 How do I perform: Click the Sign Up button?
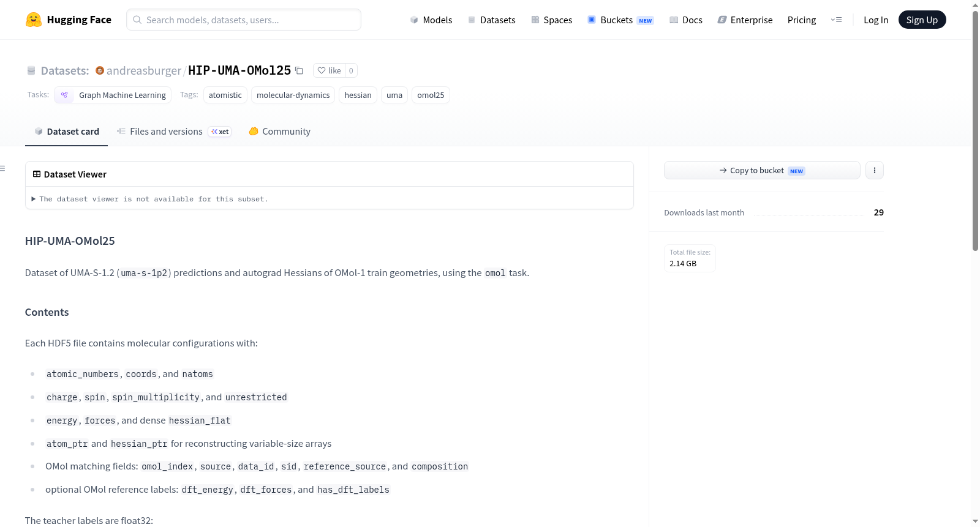(x=922, y=20)
